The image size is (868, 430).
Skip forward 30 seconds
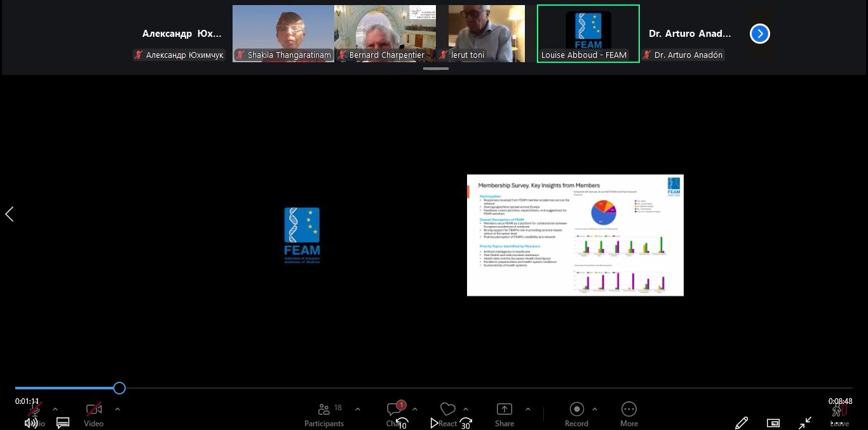[x=466, y=423]
